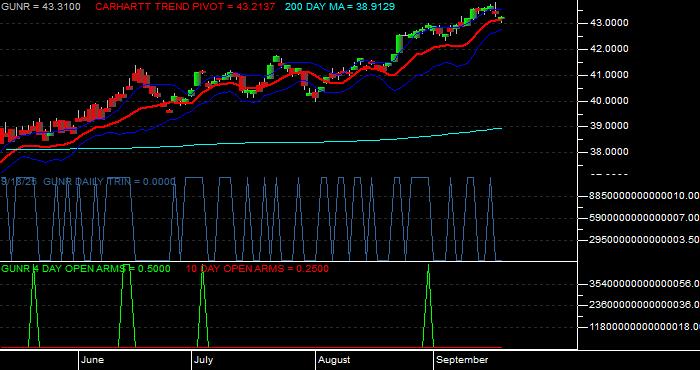Click the Open ARMS green spike in late August

click(428, 306)
